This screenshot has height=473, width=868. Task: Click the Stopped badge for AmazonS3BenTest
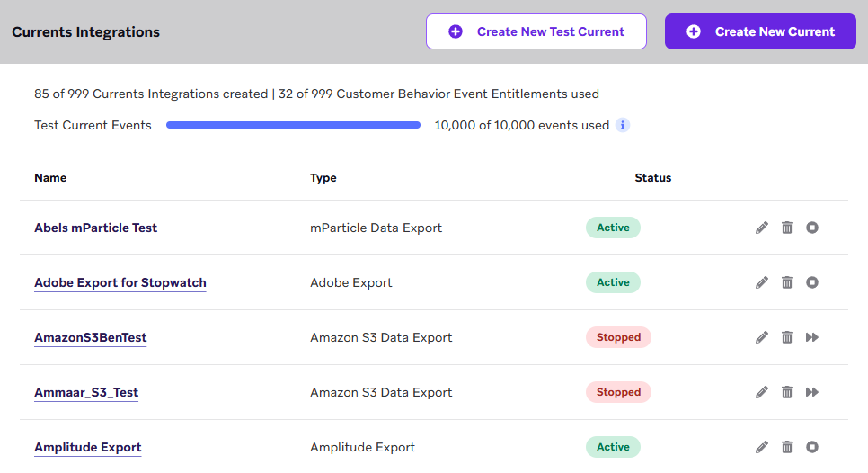(618, 337)
